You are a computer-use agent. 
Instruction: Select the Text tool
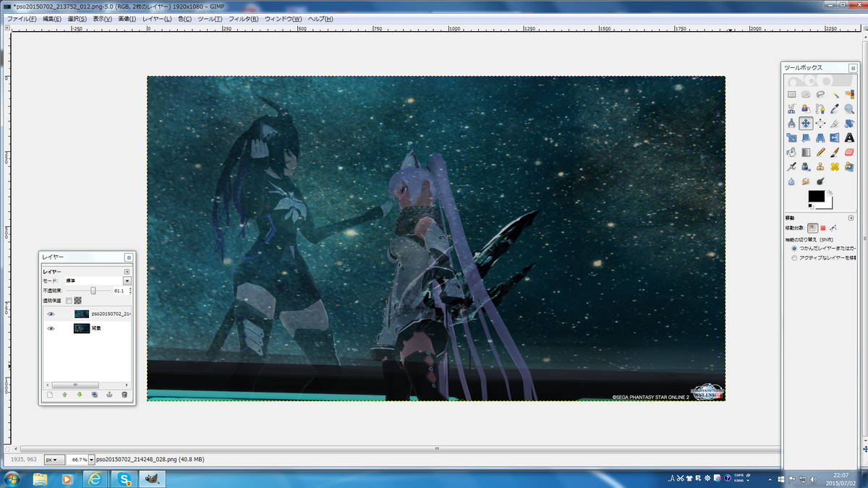(x=849, y=138)
